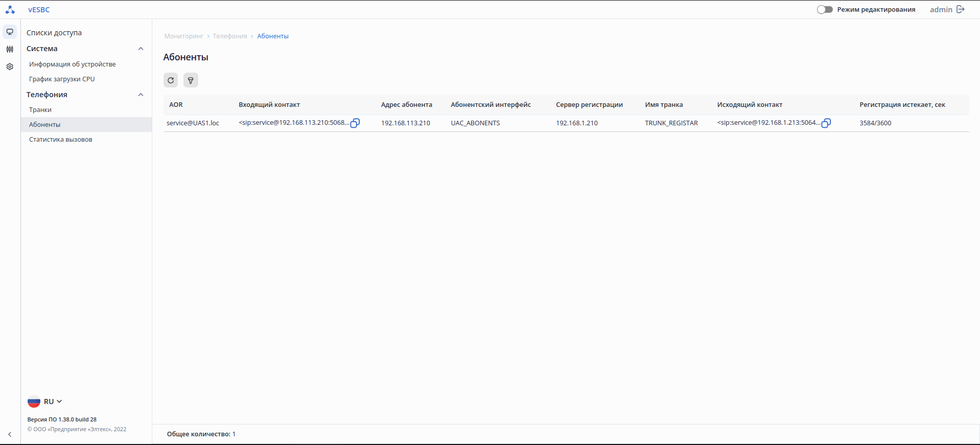Open the filter funnel icon
Image resolution: width=980 pixels, height=445 pixels.
(191, 80)
